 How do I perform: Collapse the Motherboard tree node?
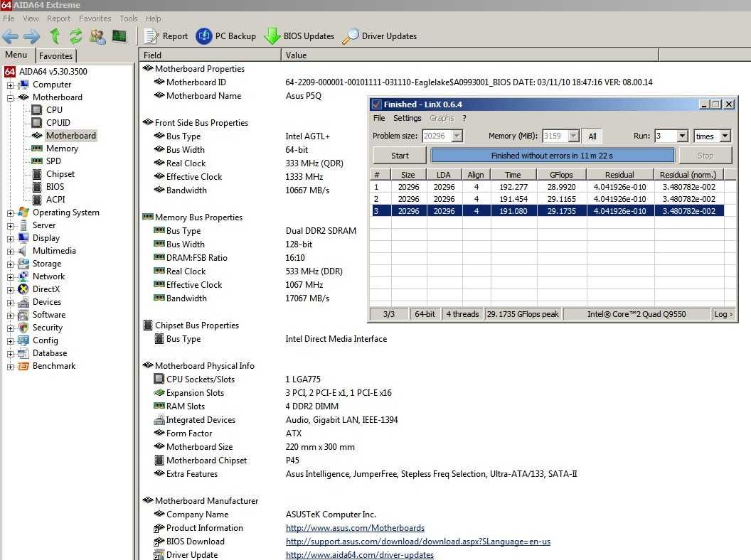click(x=11, y=97)
